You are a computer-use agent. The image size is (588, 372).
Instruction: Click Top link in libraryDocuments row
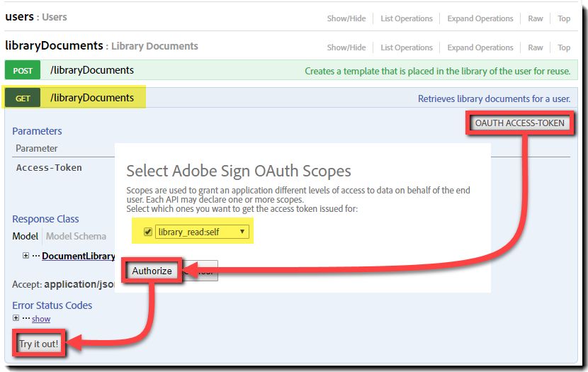pyautogui.click(x=564, y=47)
